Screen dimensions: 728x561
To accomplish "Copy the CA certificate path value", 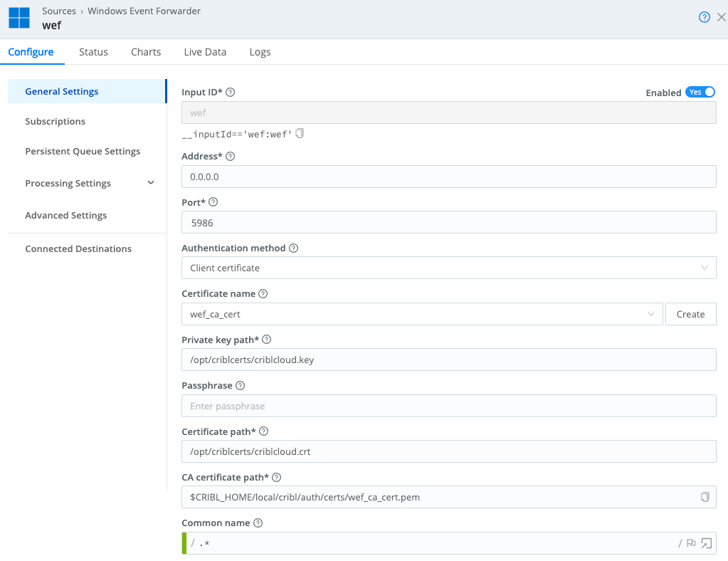I will (x=705, y=497).
